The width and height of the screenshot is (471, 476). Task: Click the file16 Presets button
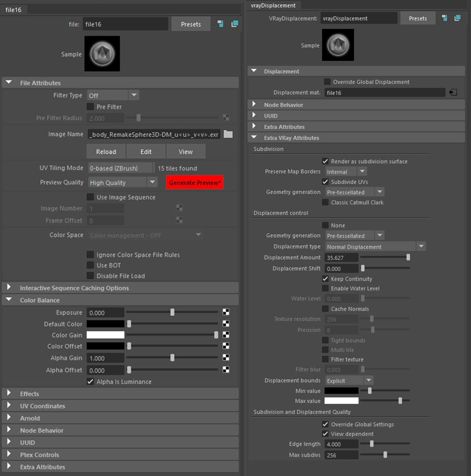click(191, 24)
